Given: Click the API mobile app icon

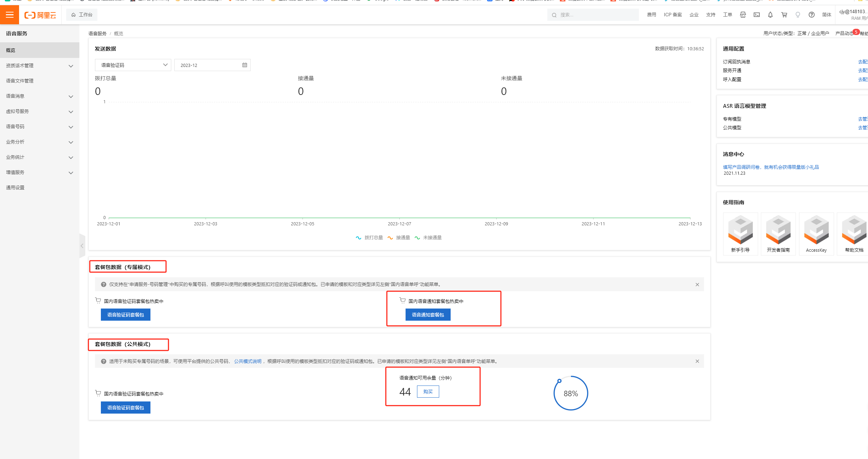Looking at the screenshot, I should (743, 15).
